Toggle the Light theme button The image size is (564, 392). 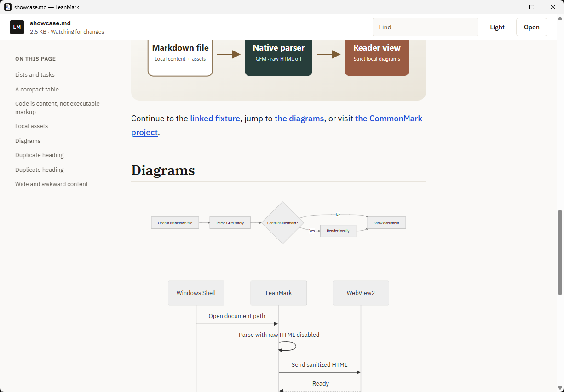[x=497, y=27]
